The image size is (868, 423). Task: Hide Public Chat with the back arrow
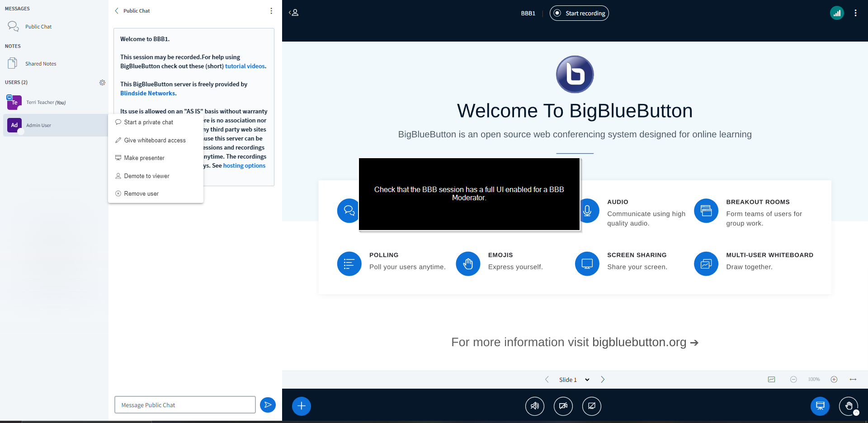point(117,11)
